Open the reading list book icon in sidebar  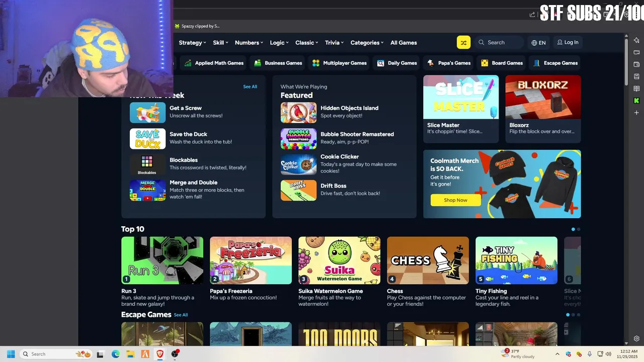(636, 88)
